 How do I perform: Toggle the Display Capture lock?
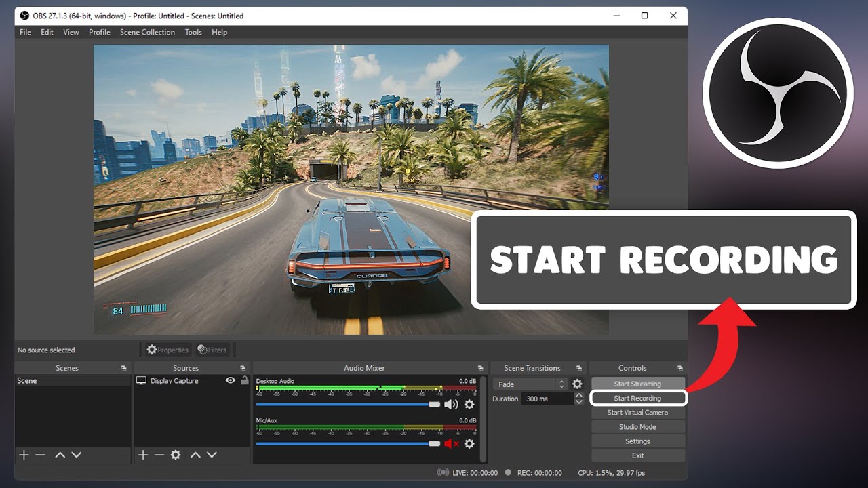[x=244, y=381]
